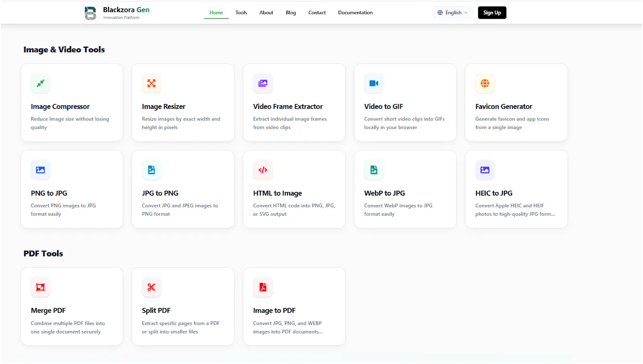
Task: Click the WebP to JPG file icon
Action: click(374, 170)
